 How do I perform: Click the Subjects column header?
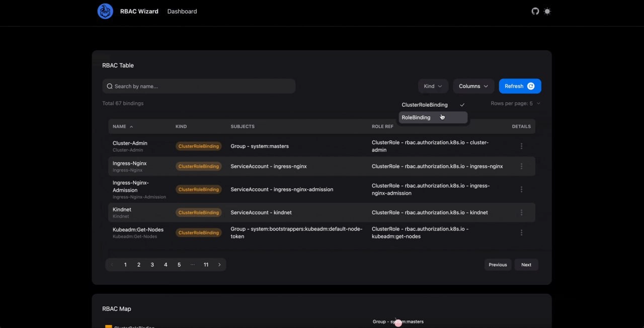243,127
